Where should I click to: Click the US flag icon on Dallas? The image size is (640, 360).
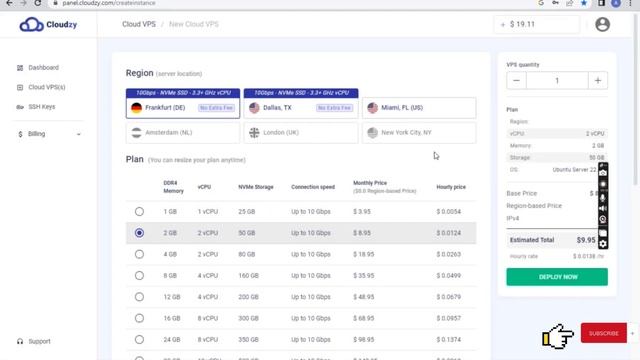[x=254, y=108]
